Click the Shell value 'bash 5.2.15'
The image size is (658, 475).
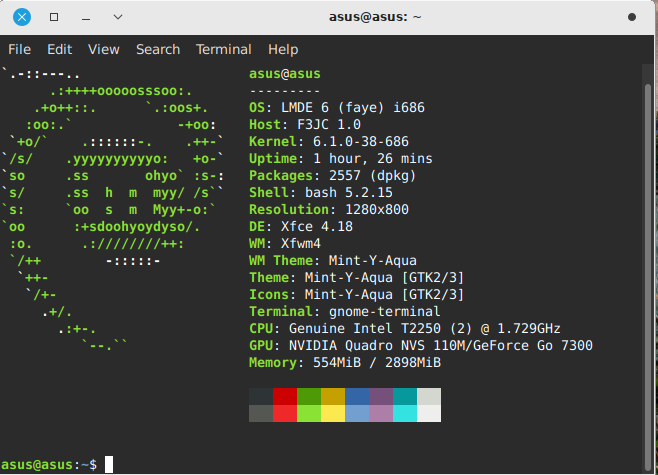[349, 193]
